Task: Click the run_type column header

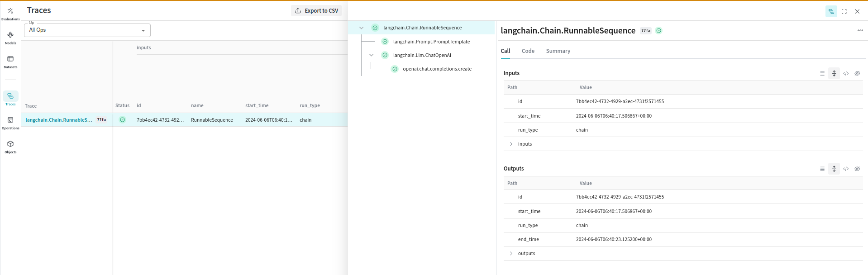Action: 310,106
